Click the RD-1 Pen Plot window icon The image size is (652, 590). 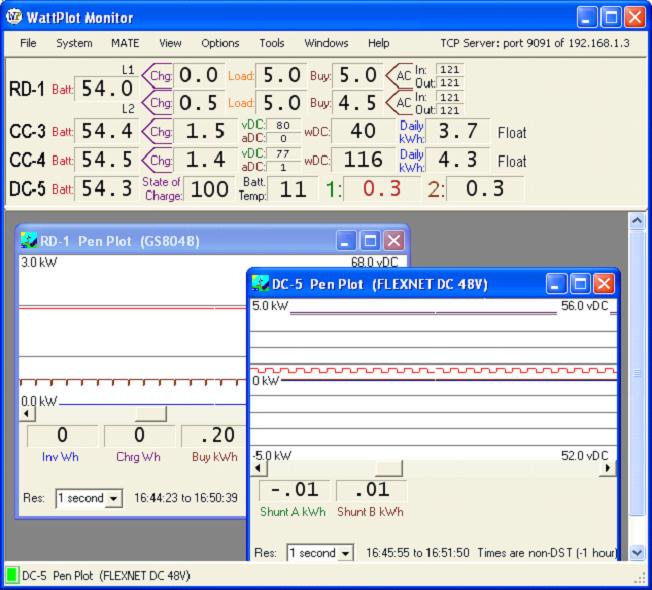(x=28, y=240)
